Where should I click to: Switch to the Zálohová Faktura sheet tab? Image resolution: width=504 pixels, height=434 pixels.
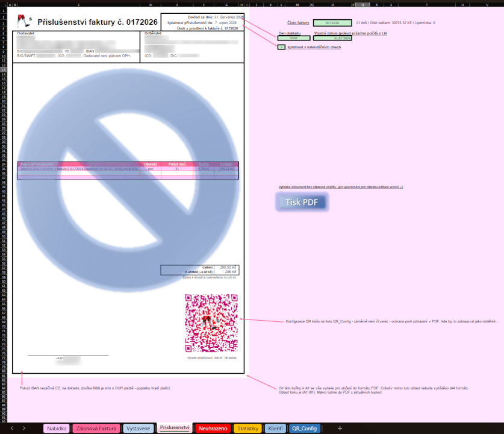coord(96,428)
